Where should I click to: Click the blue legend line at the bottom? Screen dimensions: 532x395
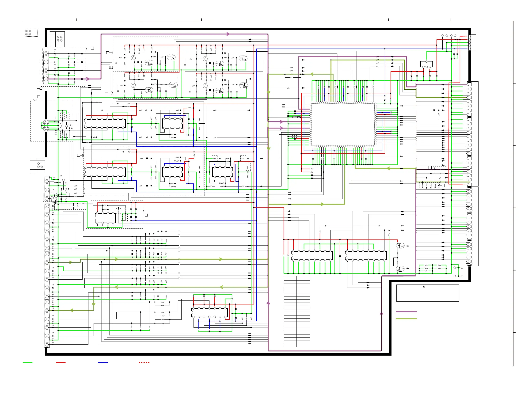[103, 362]
